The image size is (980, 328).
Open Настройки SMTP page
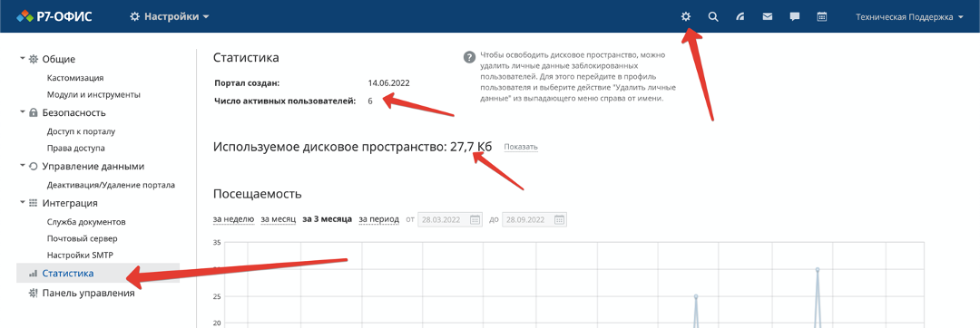(x=79, y=255)
